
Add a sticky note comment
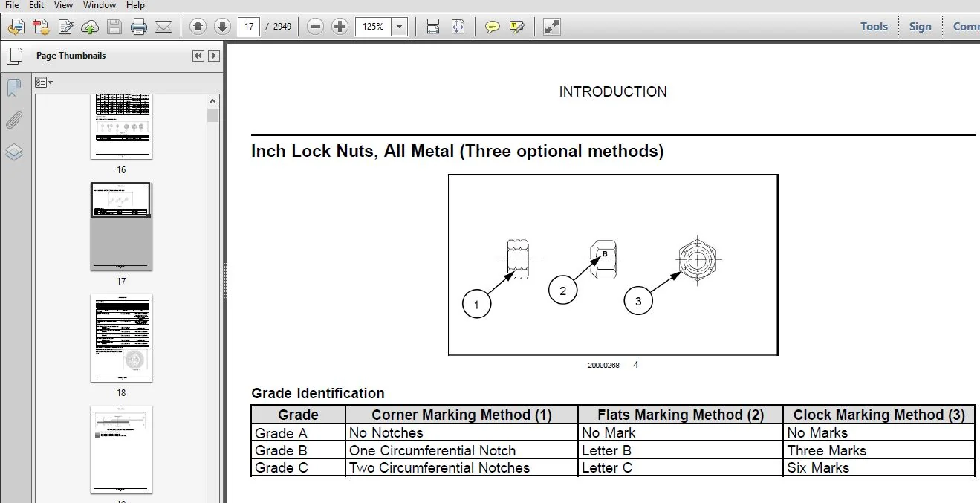coord(492,27)
